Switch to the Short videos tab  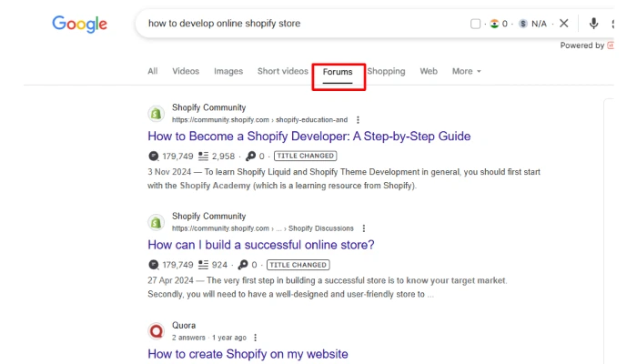[283, 71]
